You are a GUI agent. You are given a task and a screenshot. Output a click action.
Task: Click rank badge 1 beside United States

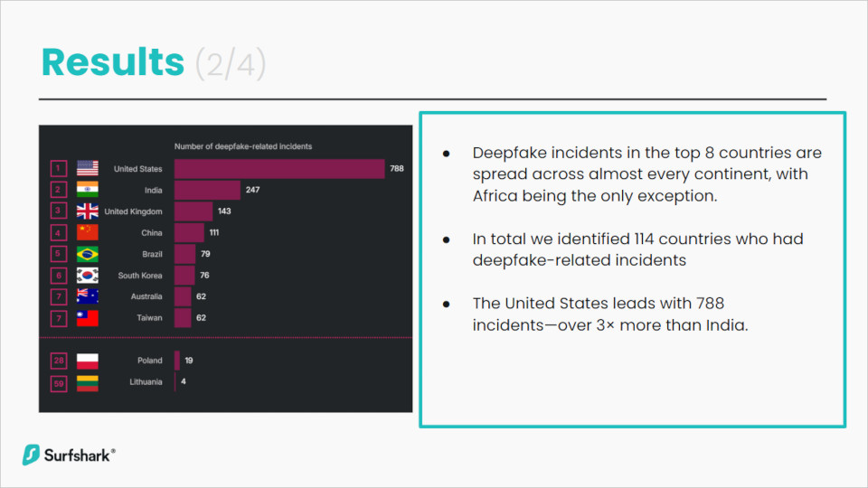pos(59,168)
